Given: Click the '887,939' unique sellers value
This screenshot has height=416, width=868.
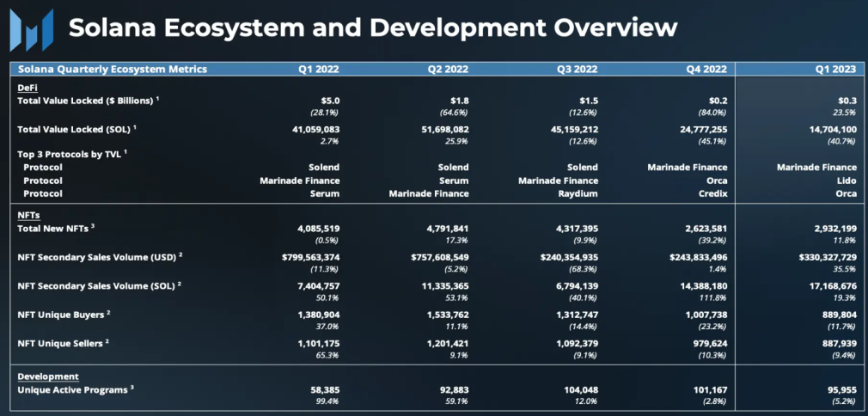Looking at the screenshot, I should click(x=840, y=344).
